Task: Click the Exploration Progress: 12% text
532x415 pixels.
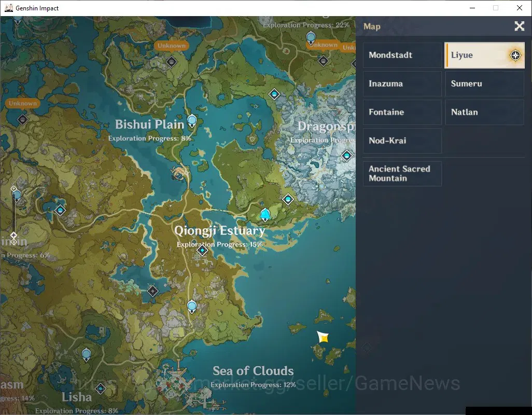Action: pos(253,385)
